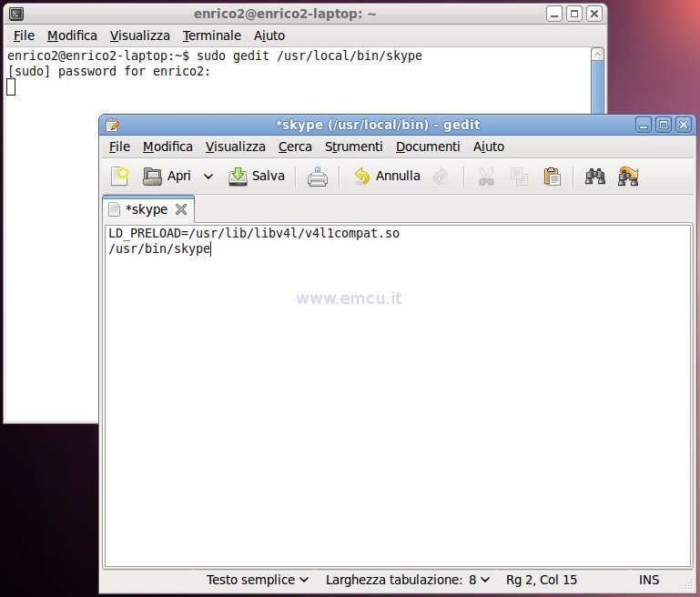Click the LD_PRELOAD line in editor
Screen dimensions: 700x597
(254, 233)
